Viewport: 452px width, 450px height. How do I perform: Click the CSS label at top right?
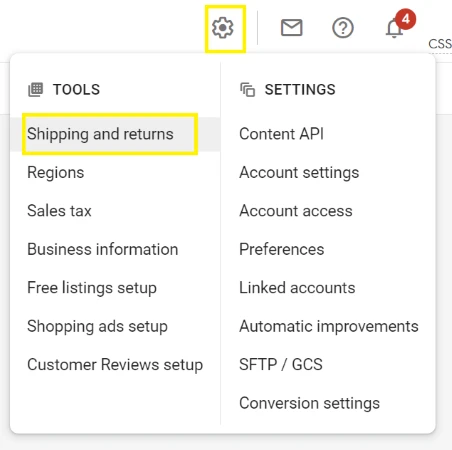coord(440,44)
